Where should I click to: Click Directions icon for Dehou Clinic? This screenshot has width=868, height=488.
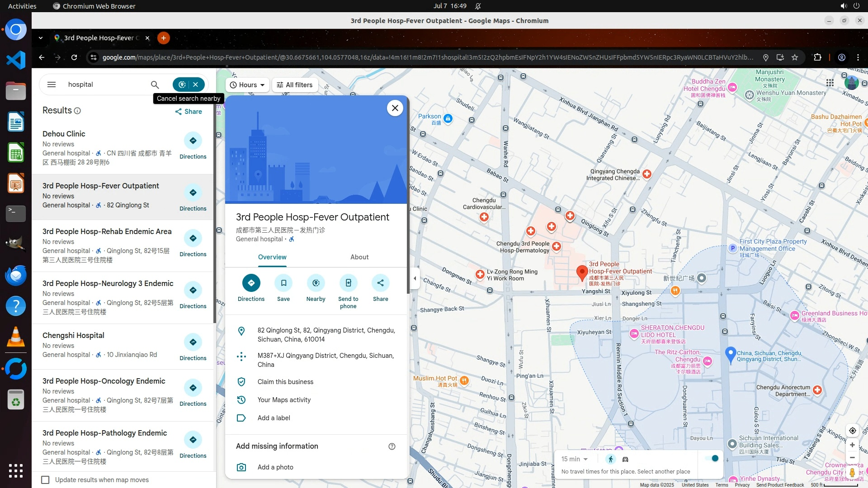tap(193, 141)
